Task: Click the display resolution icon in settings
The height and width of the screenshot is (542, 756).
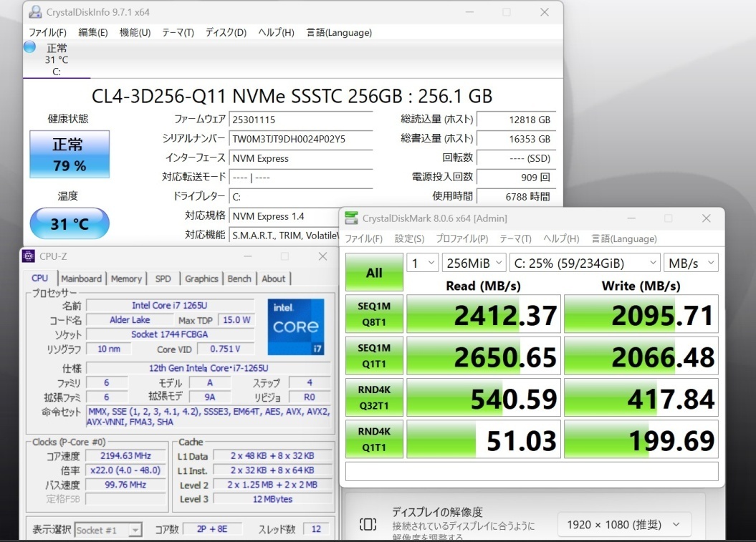Action: tap(367, 524)
